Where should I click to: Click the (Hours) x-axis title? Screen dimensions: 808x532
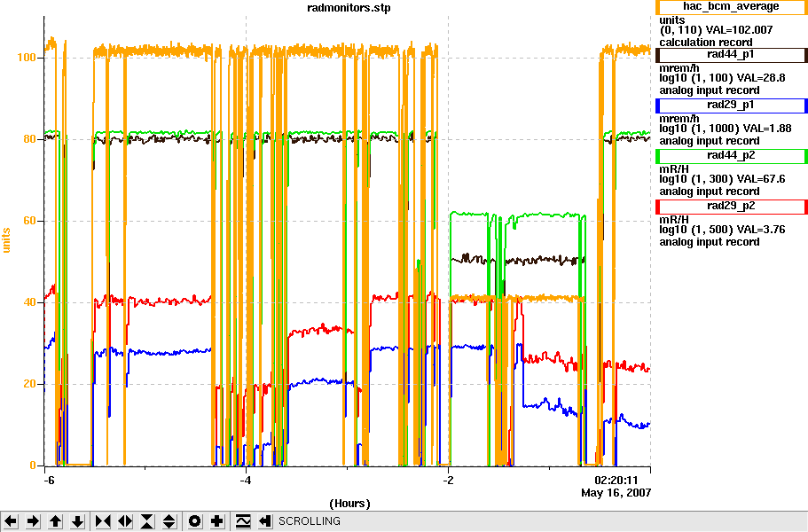tap(349, 504)
